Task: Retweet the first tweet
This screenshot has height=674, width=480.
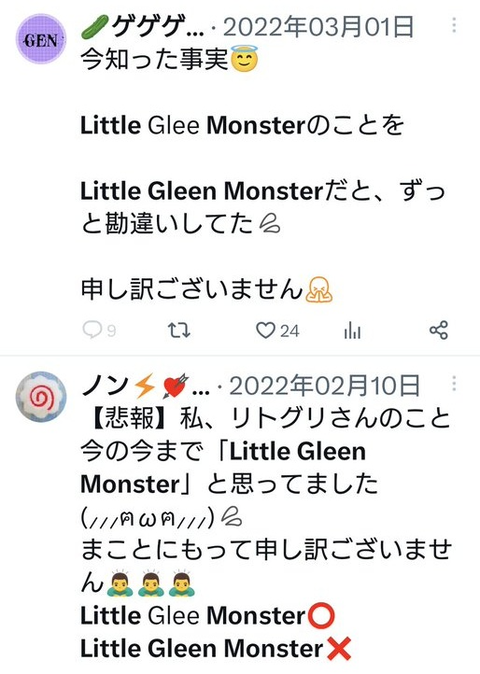Action: pyautogui.click(x=179, y=331)
